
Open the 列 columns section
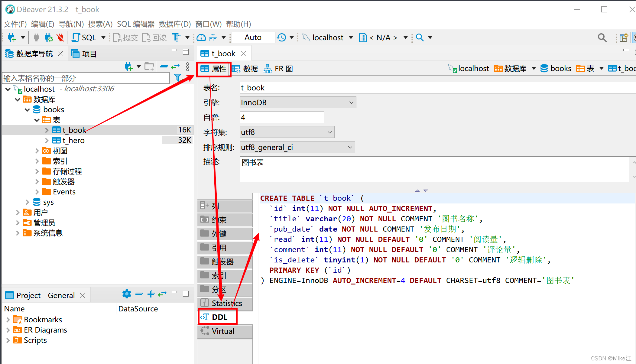pos(225,206)
